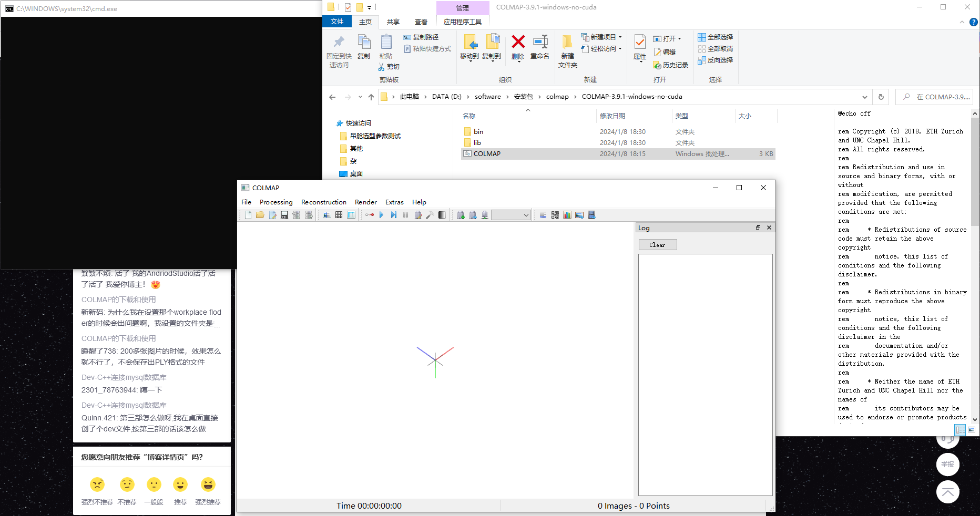
Task: Click Pause reconstruction icon in COLMAP
Action: (x=406, y=215)
